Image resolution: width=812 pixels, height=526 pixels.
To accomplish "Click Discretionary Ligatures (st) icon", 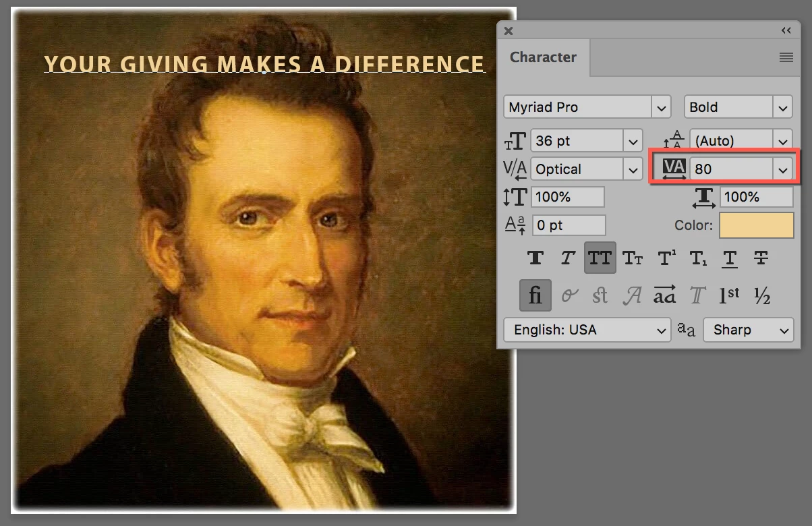I will point(600,295).
